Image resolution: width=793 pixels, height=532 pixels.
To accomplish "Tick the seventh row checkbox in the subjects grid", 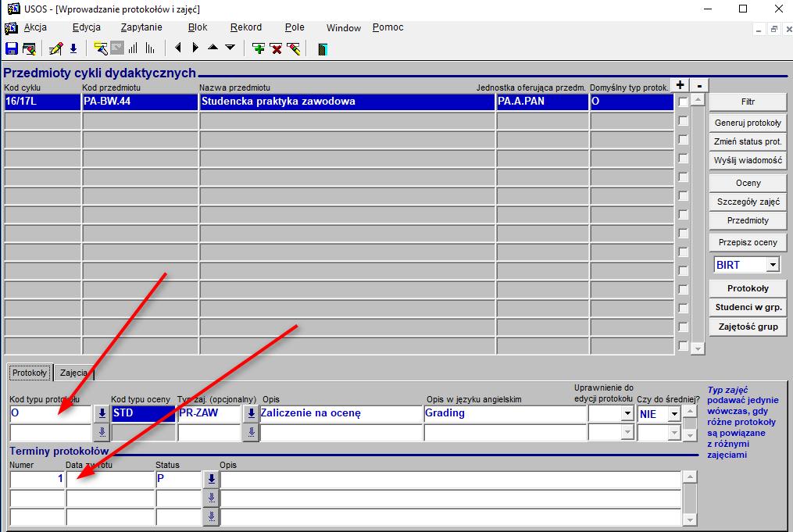I will pyautogui.click(x=684, y=214).
